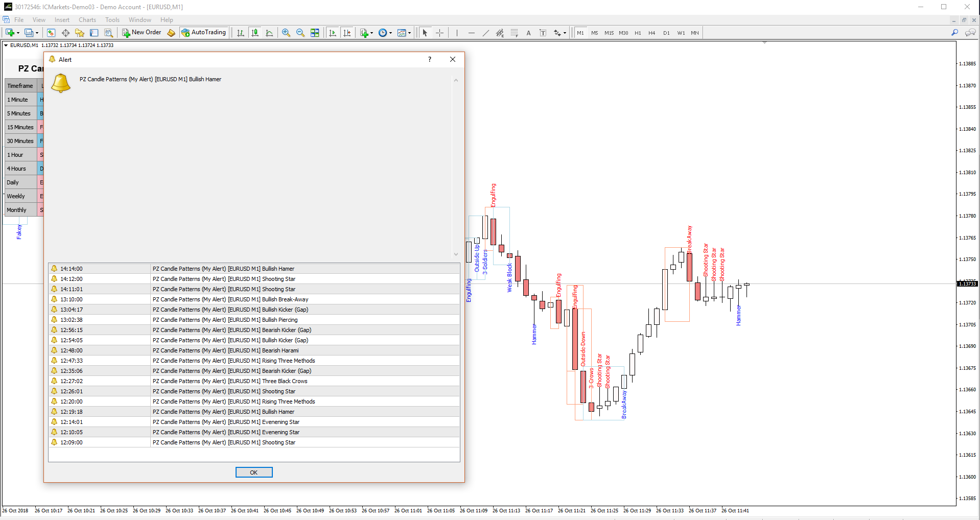Open Market Watch panel icon
Viewport: 980px width, 520px height.
(x=51, y=33)
